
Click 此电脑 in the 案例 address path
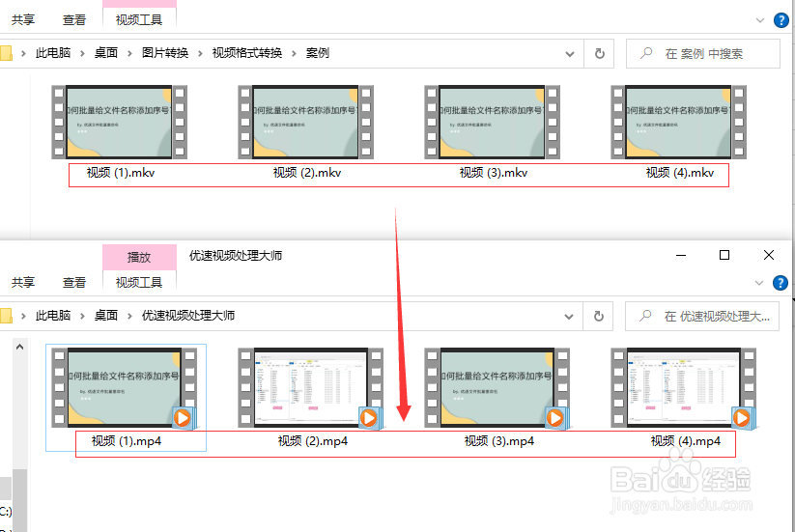[x=53, y=53]
